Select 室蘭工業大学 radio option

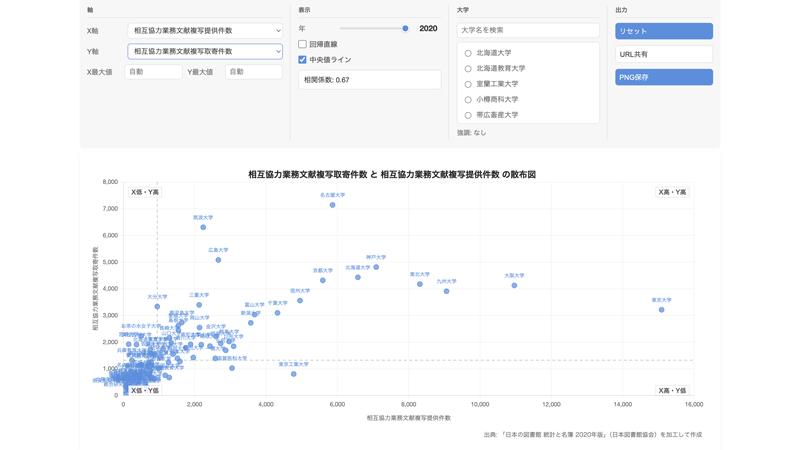[x=468, y=84]
